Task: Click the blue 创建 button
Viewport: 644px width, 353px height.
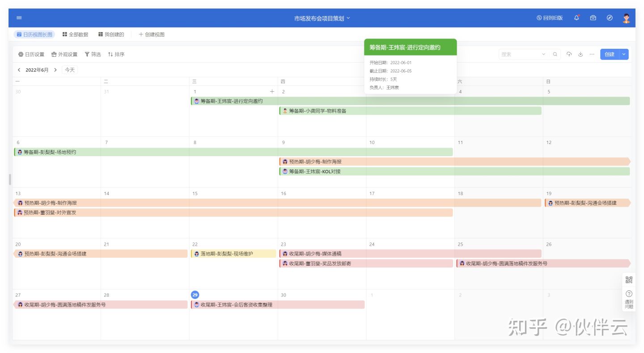Action: 610,54
